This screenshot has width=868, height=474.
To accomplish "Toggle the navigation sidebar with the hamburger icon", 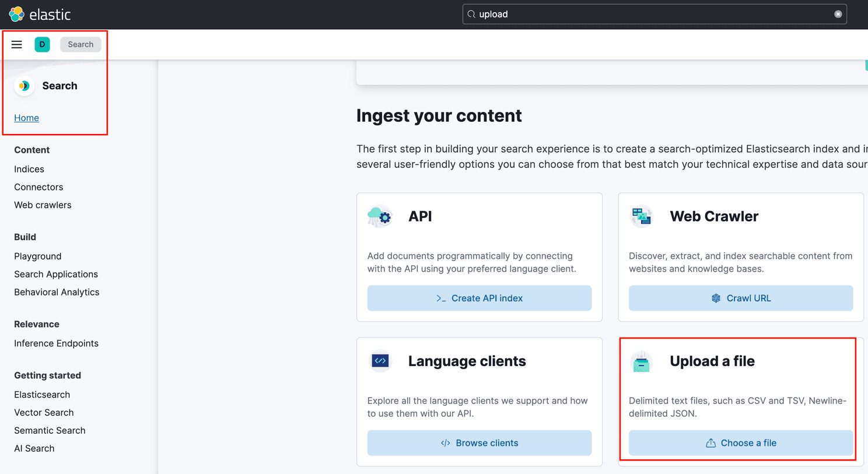I will 16,44.
